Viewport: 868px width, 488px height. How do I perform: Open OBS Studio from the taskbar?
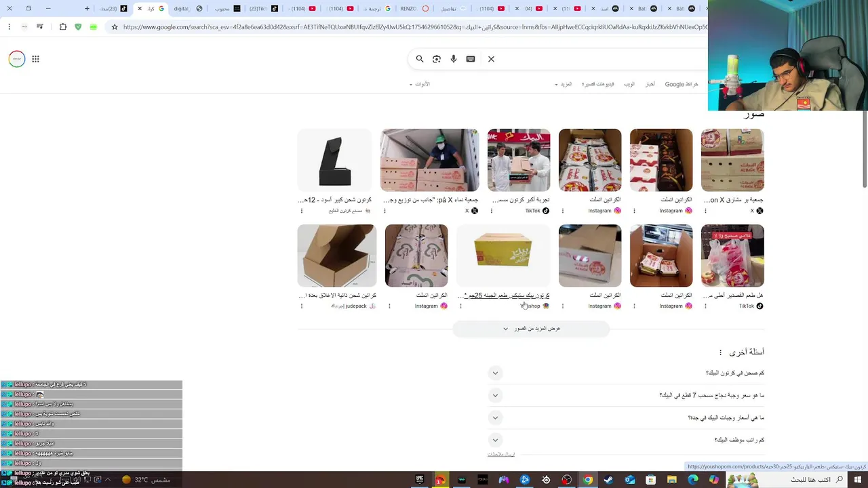[x=567, y=480]
